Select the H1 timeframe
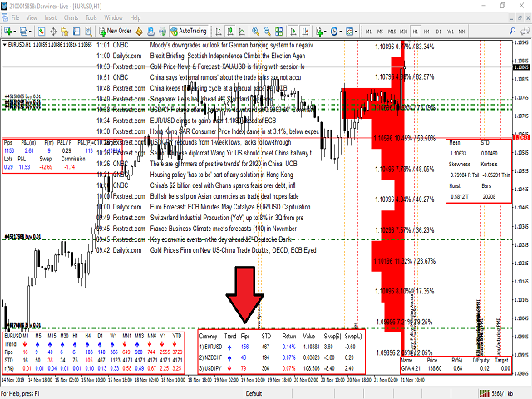 pyautogui.click(x=416, y=32)
